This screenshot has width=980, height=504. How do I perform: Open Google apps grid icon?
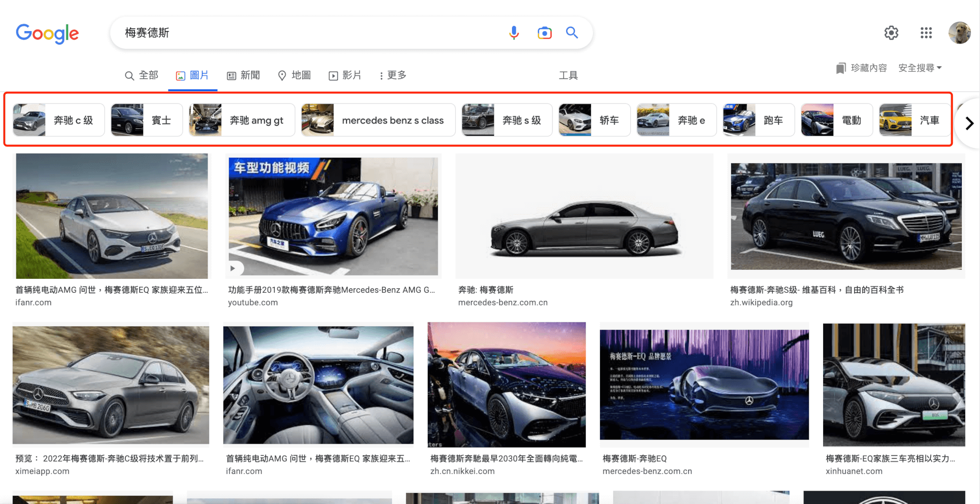(926, 33)
